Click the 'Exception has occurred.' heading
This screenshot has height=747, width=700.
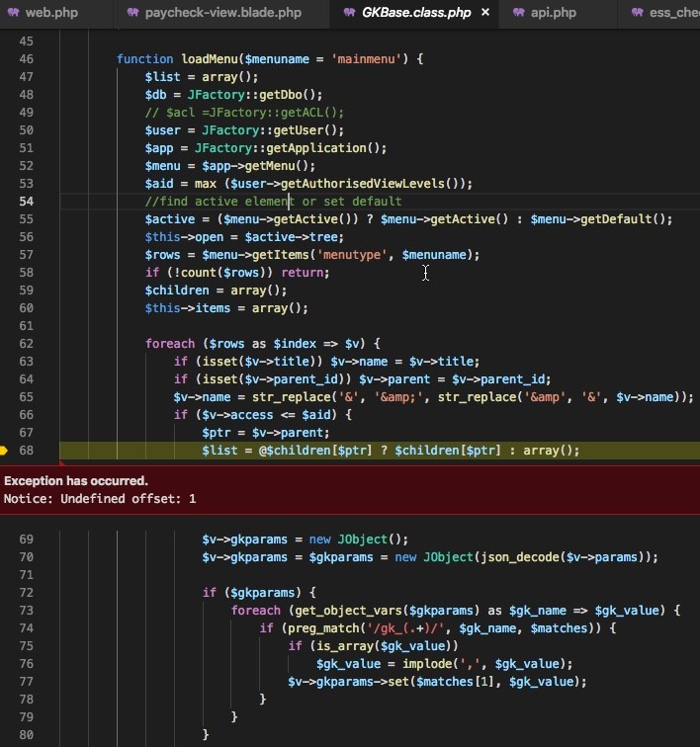(76, 481)
